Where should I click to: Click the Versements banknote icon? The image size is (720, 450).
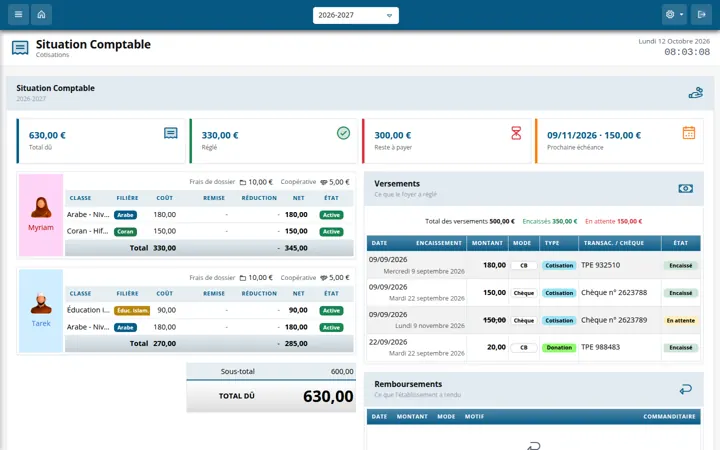tap(686, 189)
